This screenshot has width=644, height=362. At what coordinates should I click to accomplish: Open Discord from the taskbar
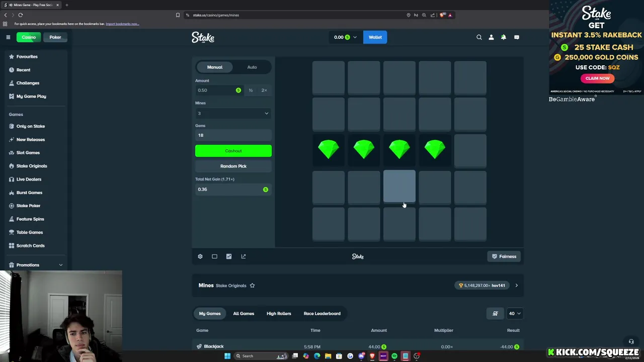[x=361, y=356]
